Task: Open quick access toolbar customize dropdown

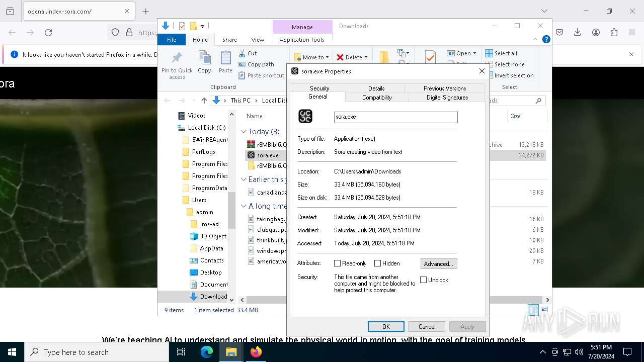Action: (x=203, y=27)
